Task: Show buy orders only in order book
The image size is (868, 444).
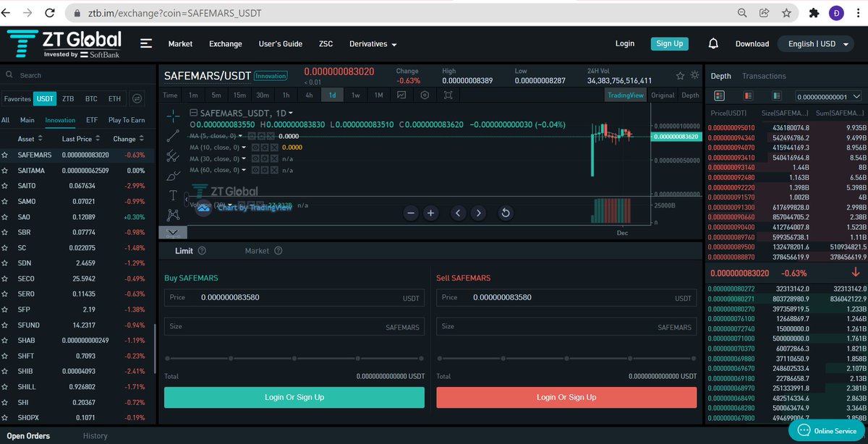Action: 776,95
